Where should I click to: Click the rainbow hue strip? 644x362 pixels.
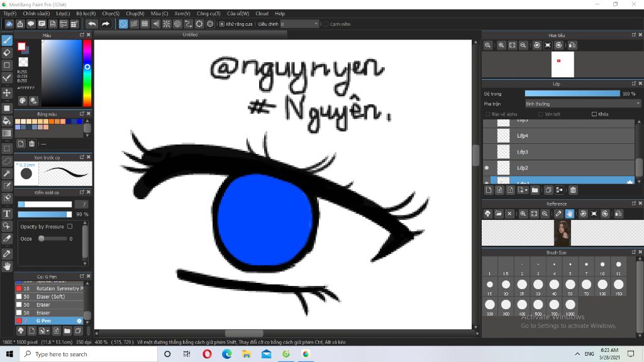pyautogui.click(x=87, y=73)
